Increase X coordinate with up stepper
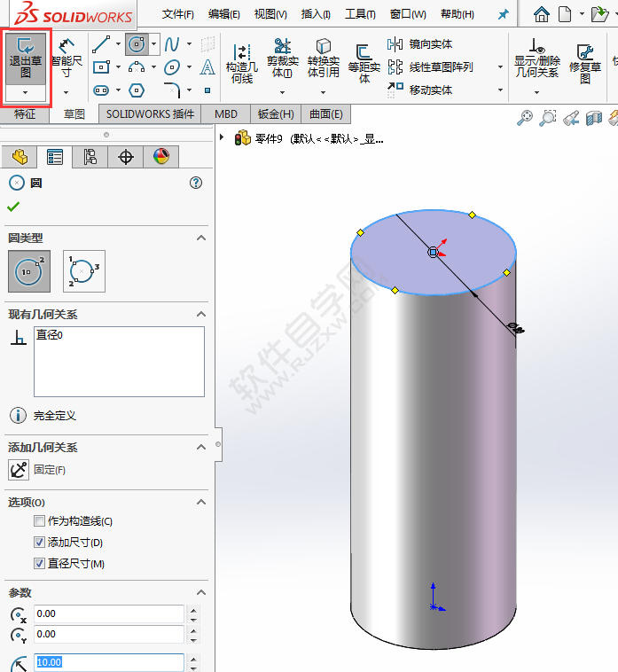Image resolution: width=618 pixels, height=672 pixels. [193, 610]
